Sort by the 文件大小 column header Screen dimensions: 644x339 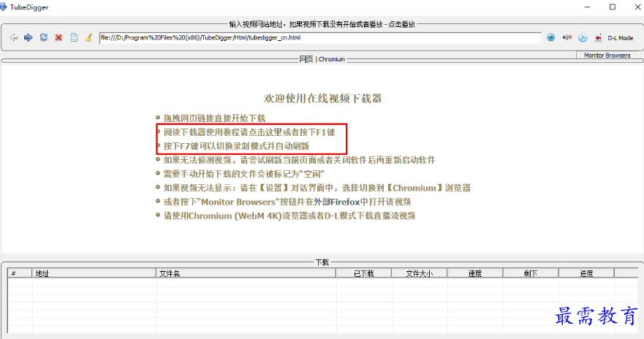pos(420,273)
